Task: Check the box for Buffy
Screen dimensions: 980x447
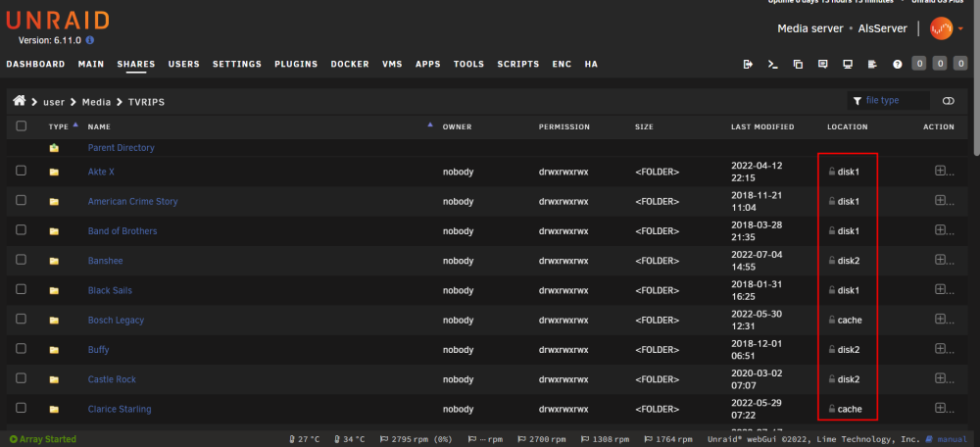Action: [x=22, y=348]
